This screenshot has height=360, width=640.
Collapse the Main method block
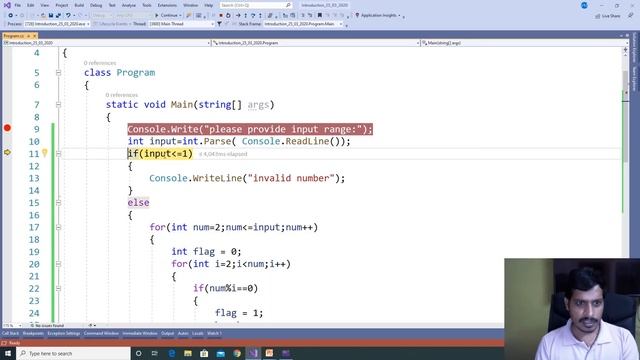pos(58,104)
